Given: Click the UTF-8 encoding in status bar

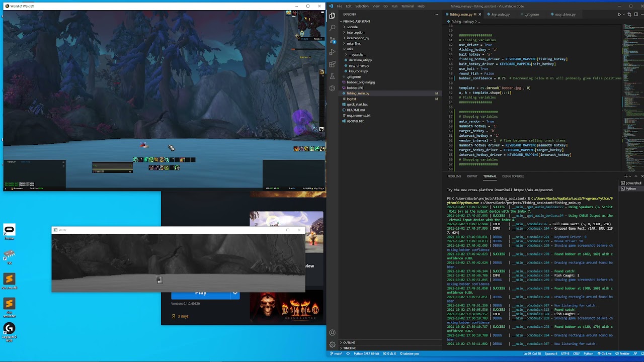Looking at the screenshot, I should [x=565, y=353].
